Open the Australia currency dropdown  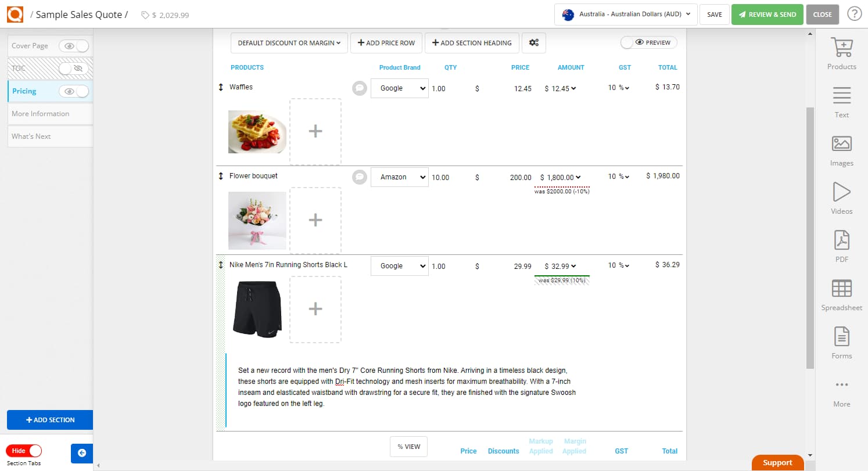625,14
